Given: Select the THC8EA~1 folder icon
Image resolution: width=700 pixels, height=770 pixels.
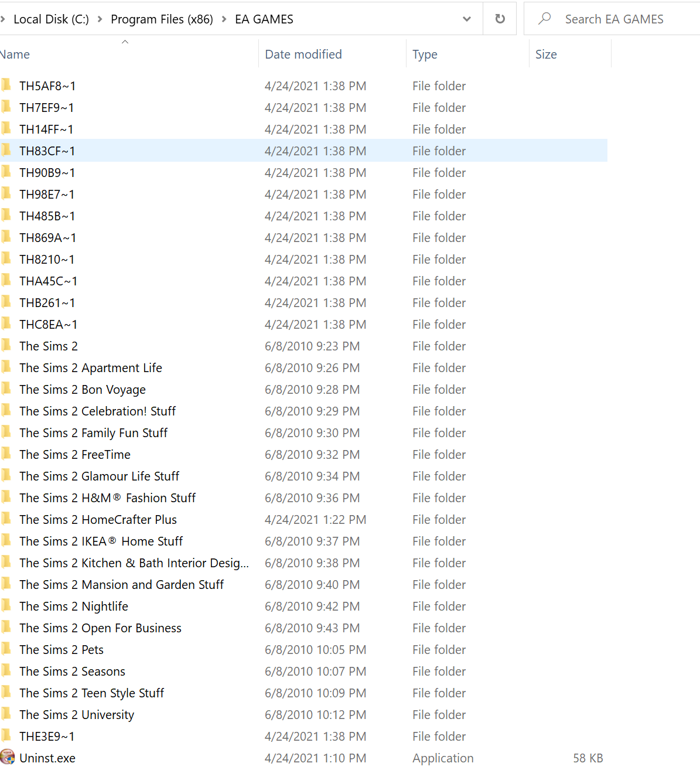Looking at the screenshot, I should [6, 323].
